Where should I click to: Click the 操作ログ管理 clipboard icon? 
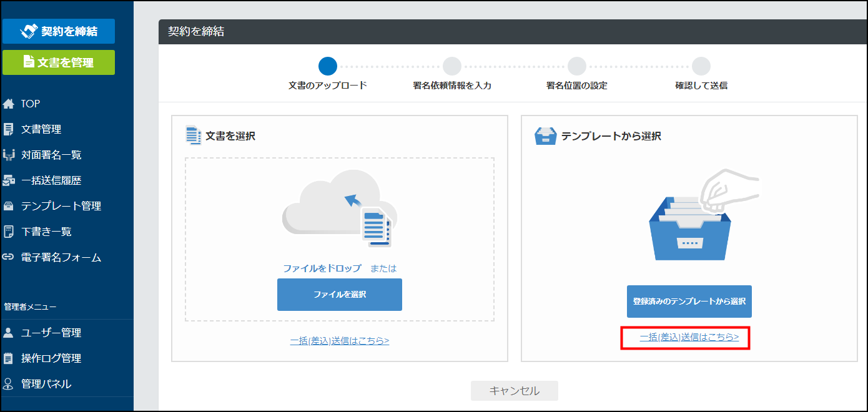(x=9, y=358)
